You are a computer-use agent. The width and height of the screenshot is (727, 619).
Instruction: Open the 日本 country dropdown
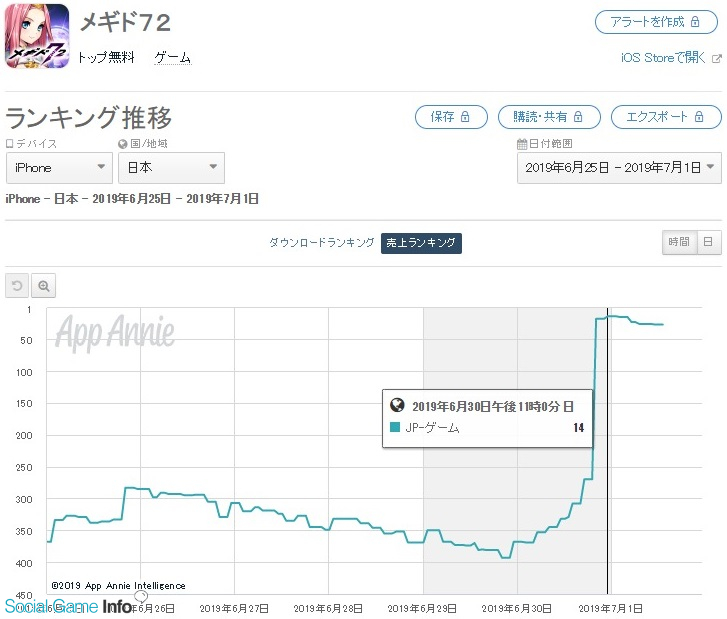pyautogui.click(x=172, y=167)
